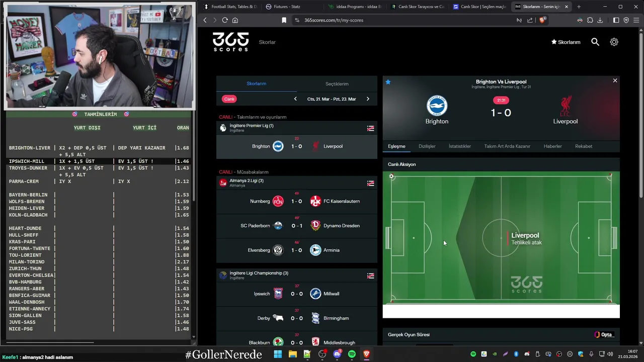Switch to iddaa Programı browser tab

355,7
